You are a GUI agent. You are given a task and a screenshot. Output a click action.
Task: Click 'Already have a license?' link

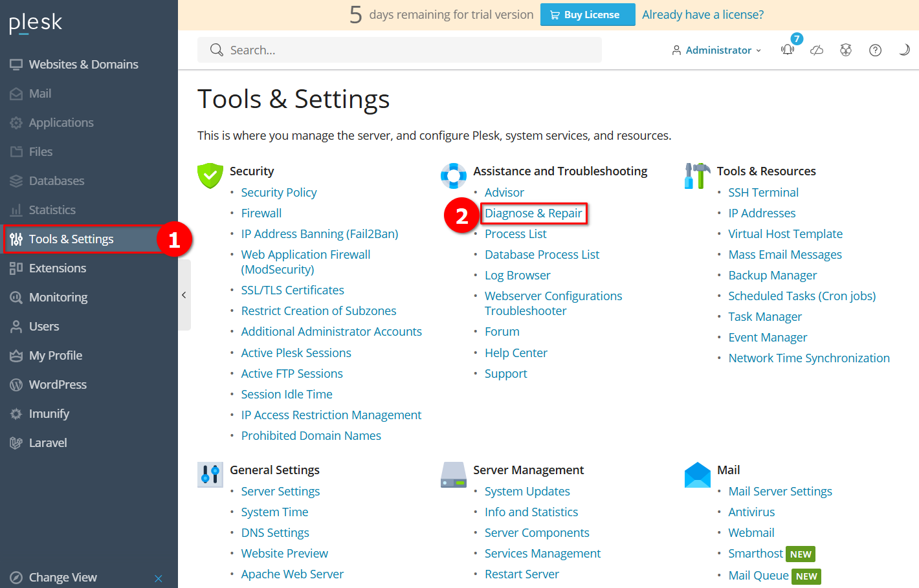pos(703,14)
